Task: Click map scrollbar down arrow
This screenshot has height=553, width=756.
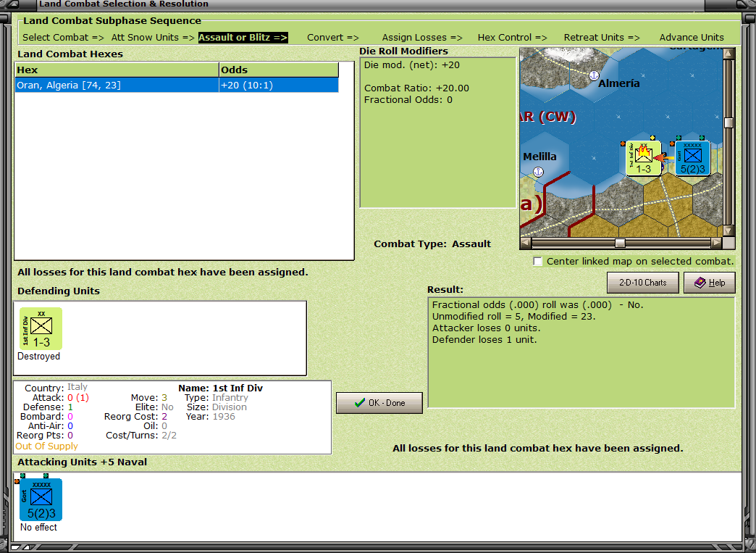Action: coord(728,230)
